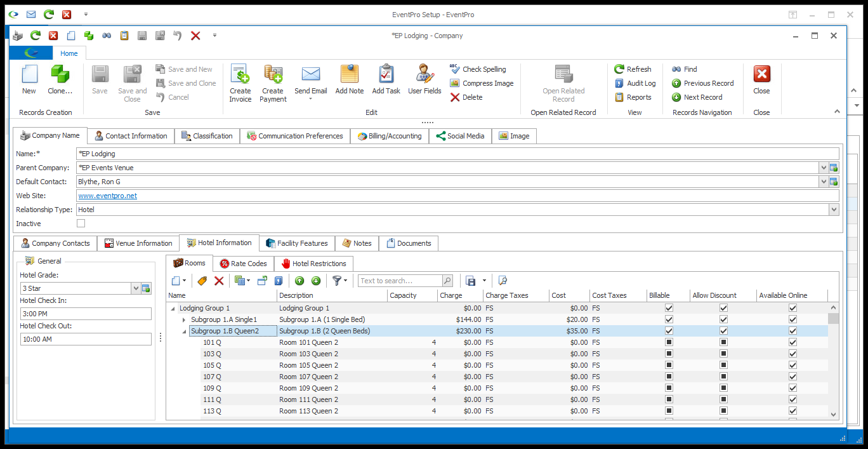Toggle the Inactive checkbox
Image resolution: width=868 pixels, height=449 pixels.
point(81,224)
